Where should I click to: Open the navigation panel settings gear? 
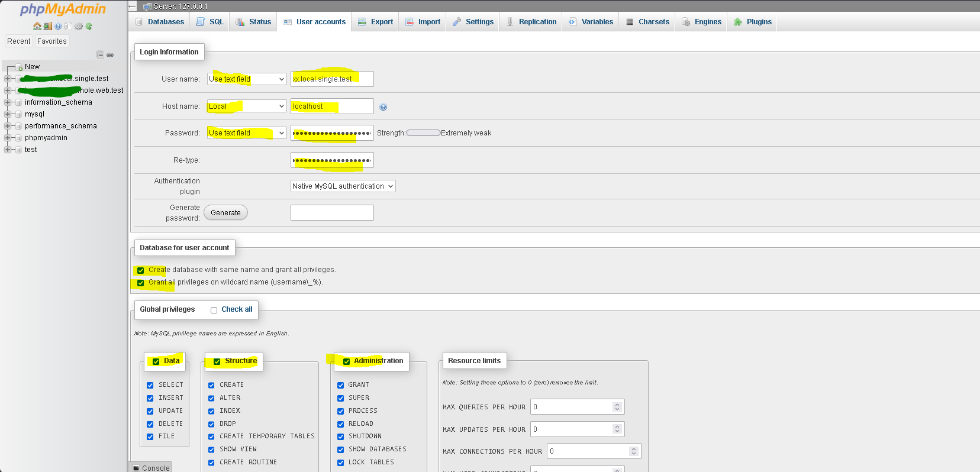(78, 26)
